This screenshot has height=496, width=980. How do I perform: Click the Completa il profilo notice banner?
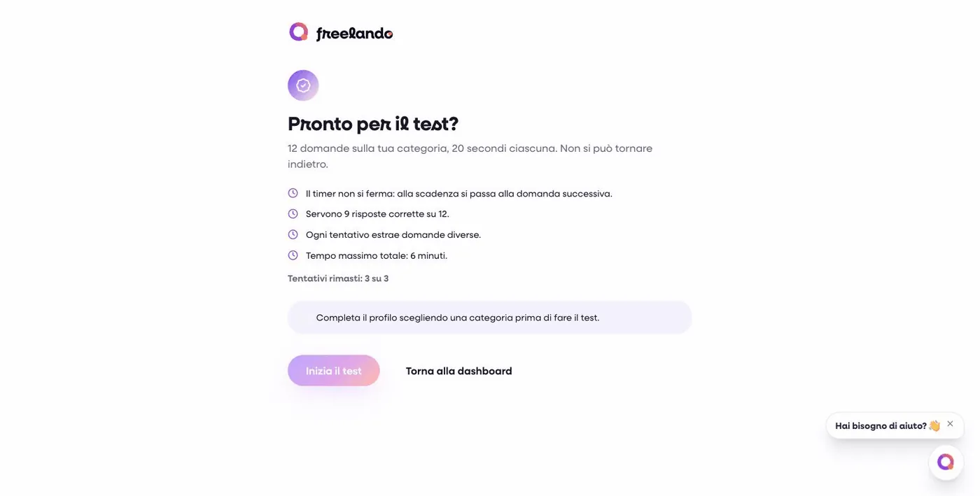(x=490, y=318)
